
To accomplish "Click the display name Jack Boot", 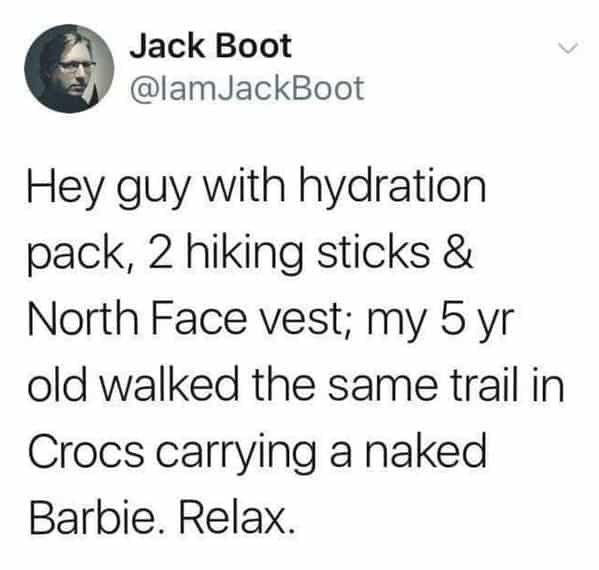I will [x=210, y=46].
